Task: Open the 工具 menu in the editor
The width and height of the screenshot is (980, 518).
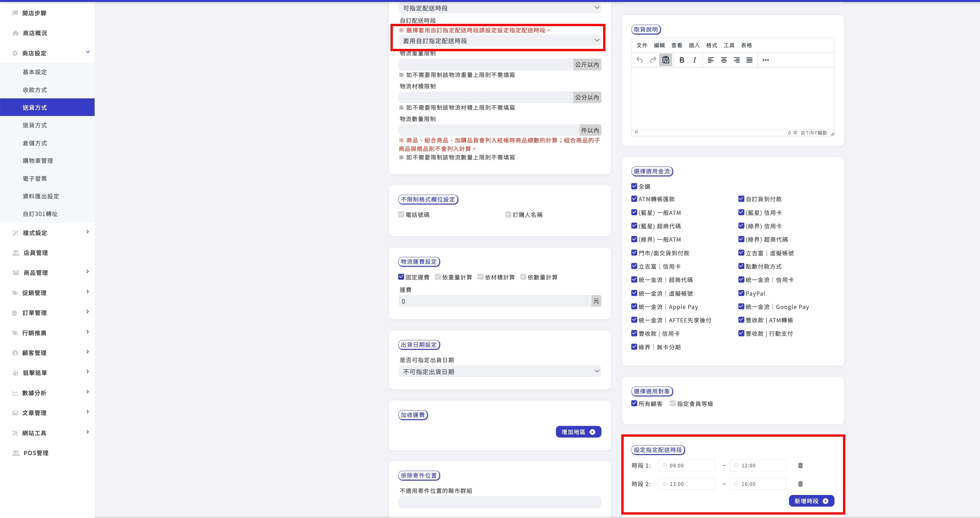Action: pyautogui.click(x=729, y=45)
